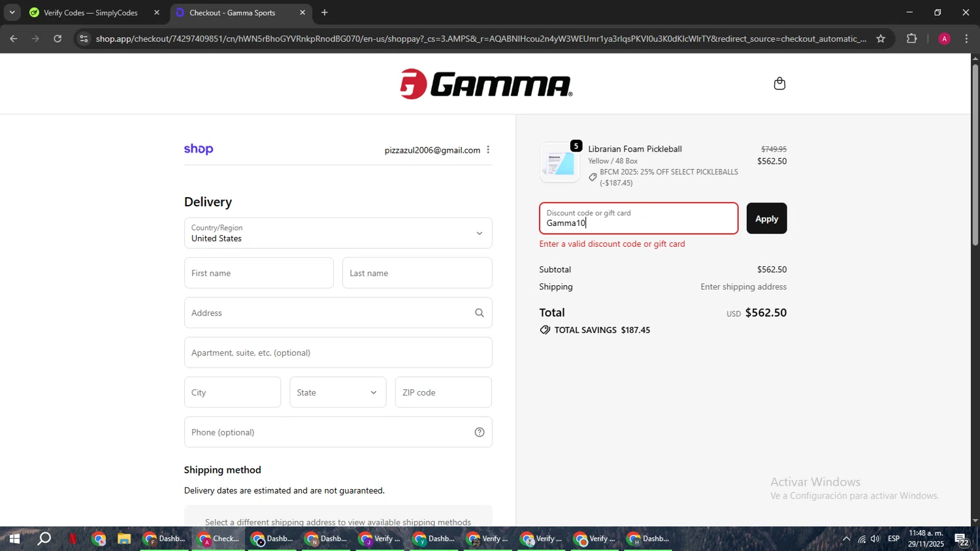Screen dimensions: 980x551
Task: Click the Enter a valid discount code error
Action: pos(612,244)
